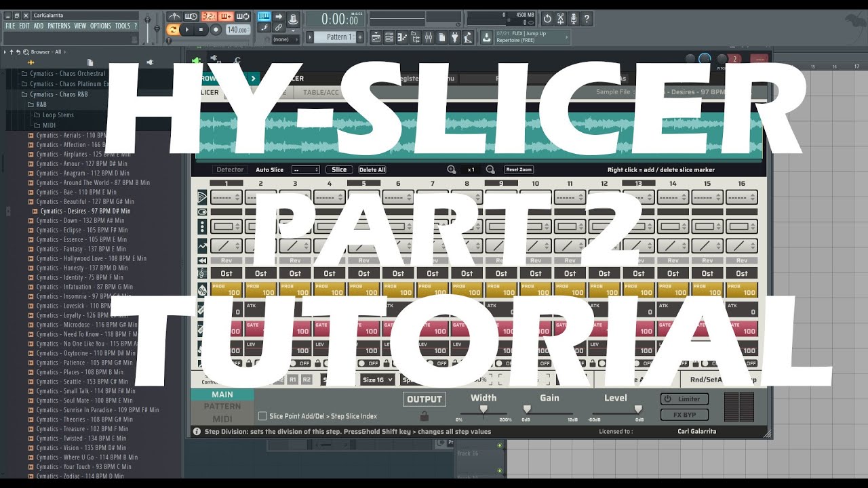Add new pattern with plus button
Screen dimensions: 868x488
click(360, 37)
